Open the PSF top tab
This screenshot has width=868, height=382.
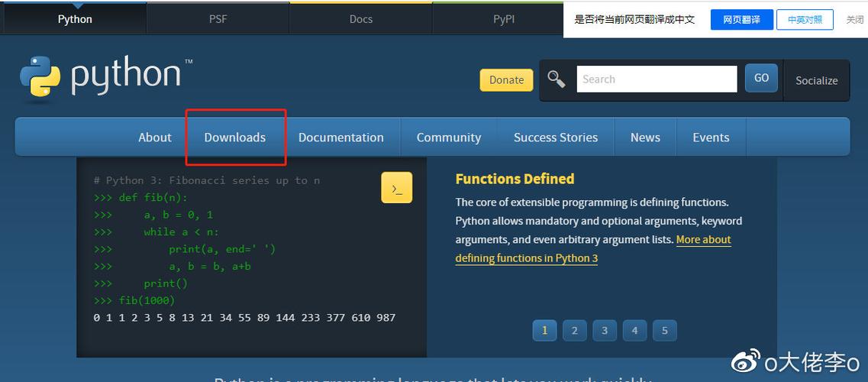click(218, 19)
